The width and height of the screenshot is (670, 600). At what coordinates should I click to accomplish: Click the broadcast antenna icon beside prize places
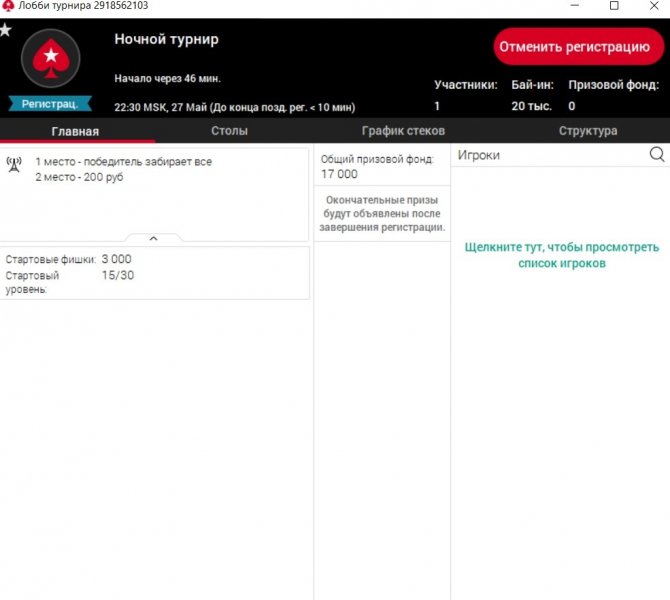(14, 163)
